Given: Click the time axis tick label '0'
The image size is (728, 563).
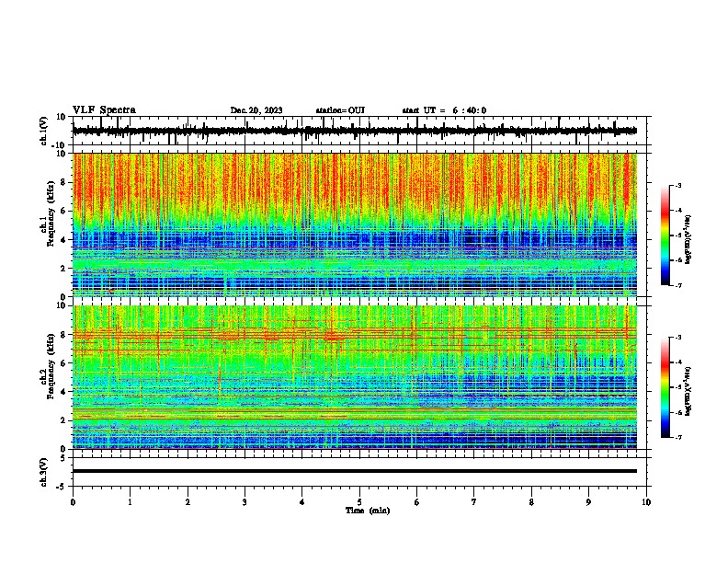Looking at the screenshot, I should (73, 502).
